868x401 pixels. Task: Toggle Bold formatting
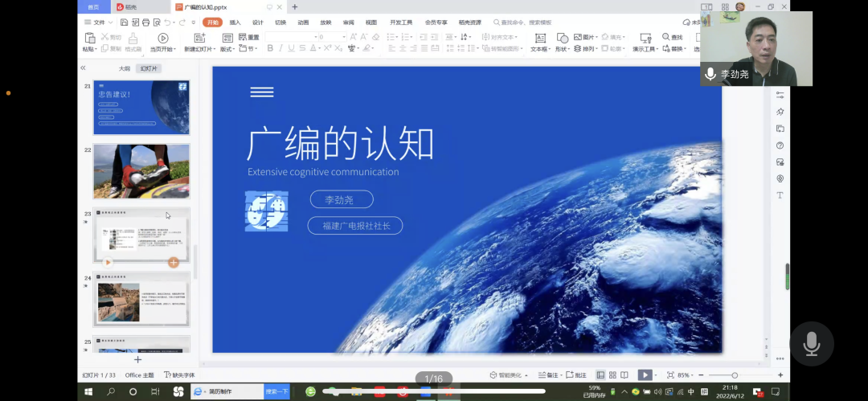pos(270,49)
